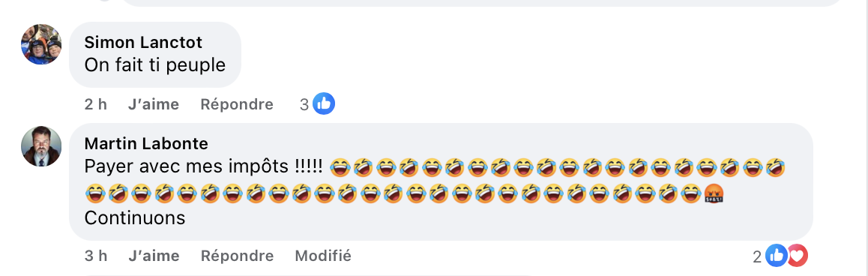Click the 2 h timestamp on Simon's comment
Image resolution: width=868 pixels, height=276 pixels.
click(x=96, y=104)
